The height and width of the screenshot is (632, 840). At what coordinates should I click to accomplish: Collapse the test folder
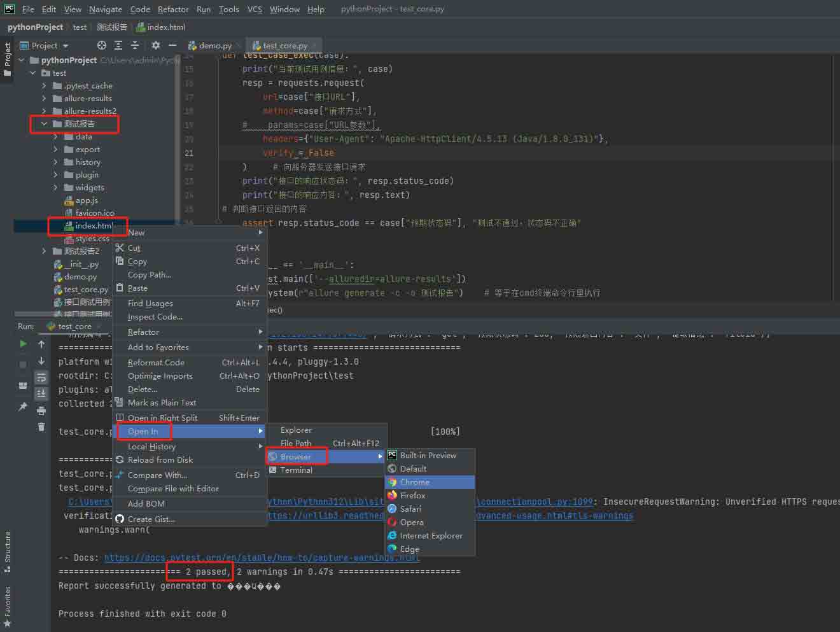click(x=32, y=73)
